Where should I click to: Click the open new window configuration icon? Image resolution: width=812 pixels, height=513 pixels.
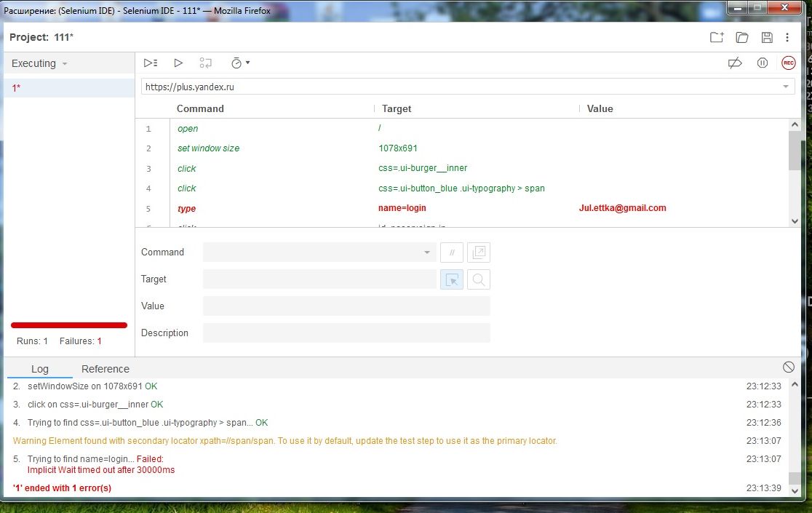point(479,252)
